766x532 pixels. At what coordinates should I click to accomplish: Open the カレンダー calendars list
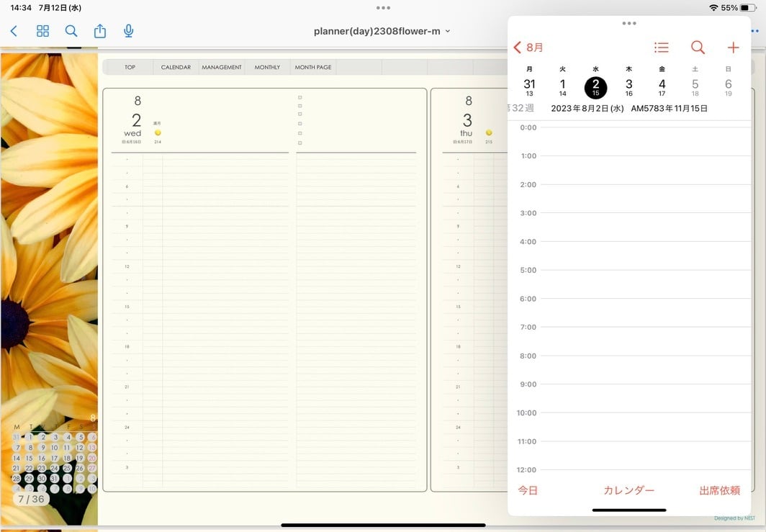point(628,490)
